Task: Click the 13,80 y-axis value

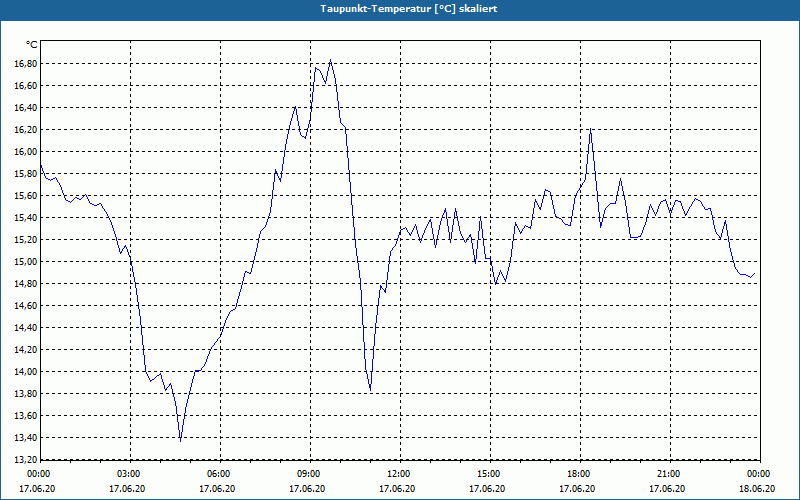Action: (26, 393)
